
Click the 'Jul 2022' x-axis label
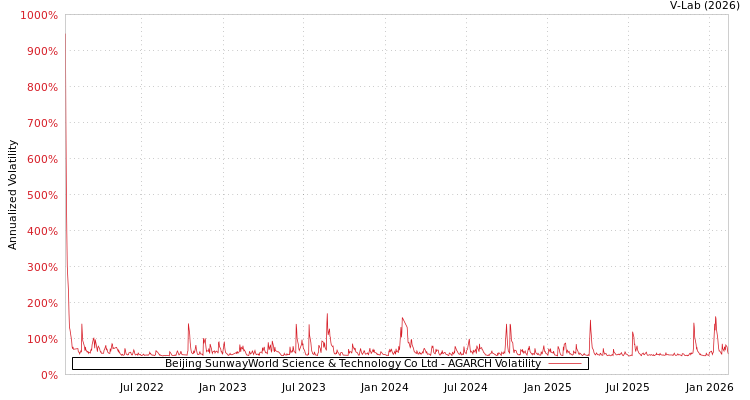click(142, 387)
